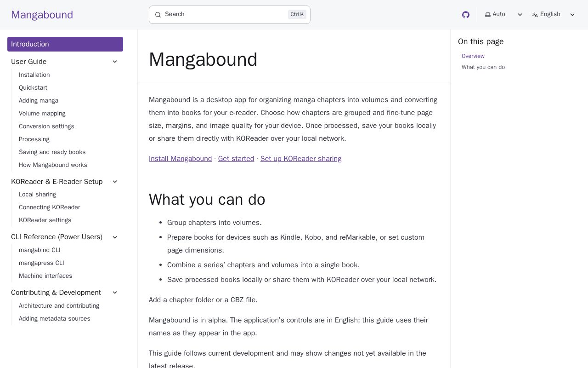This screenshot has width=588, height=368.
Task: Open the Auto theme dropdown
Action: pyautogui.click(x=504, y=15)
